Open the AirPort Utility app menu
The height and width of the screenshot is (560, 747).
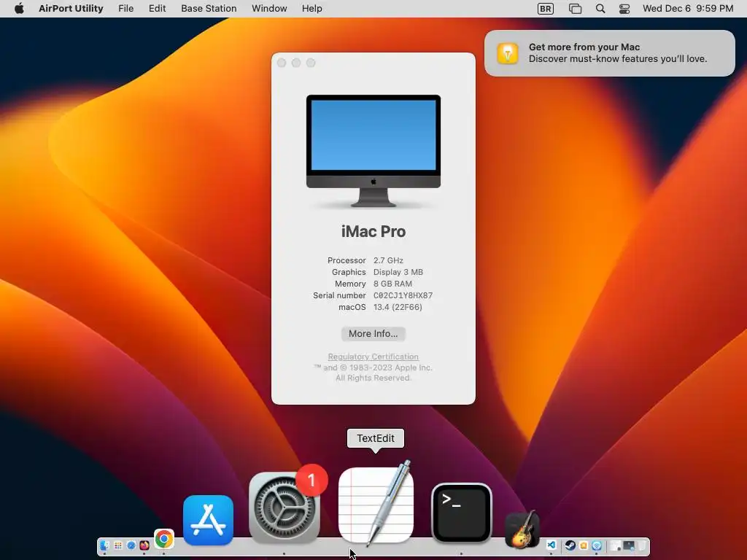[x=71, y=9]
